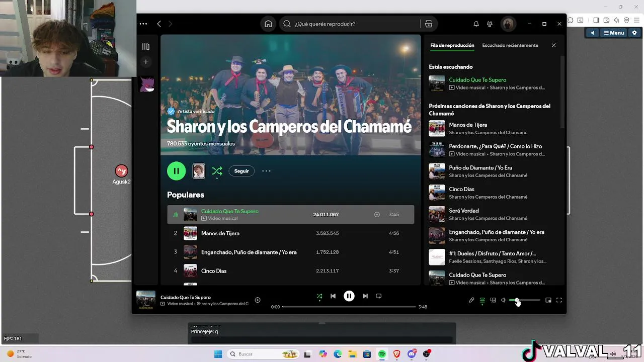This screenshot has width=644, height=362.
Task: Open lyrics microphone icon
Action: (471, 300)
